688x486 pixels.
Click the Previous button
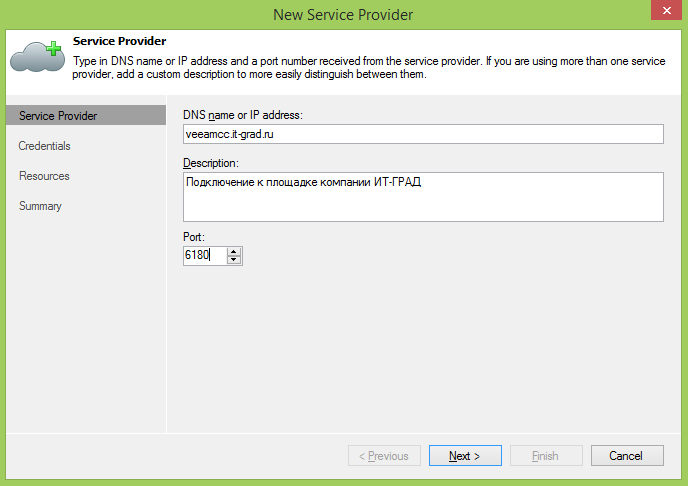coord(384,456)
